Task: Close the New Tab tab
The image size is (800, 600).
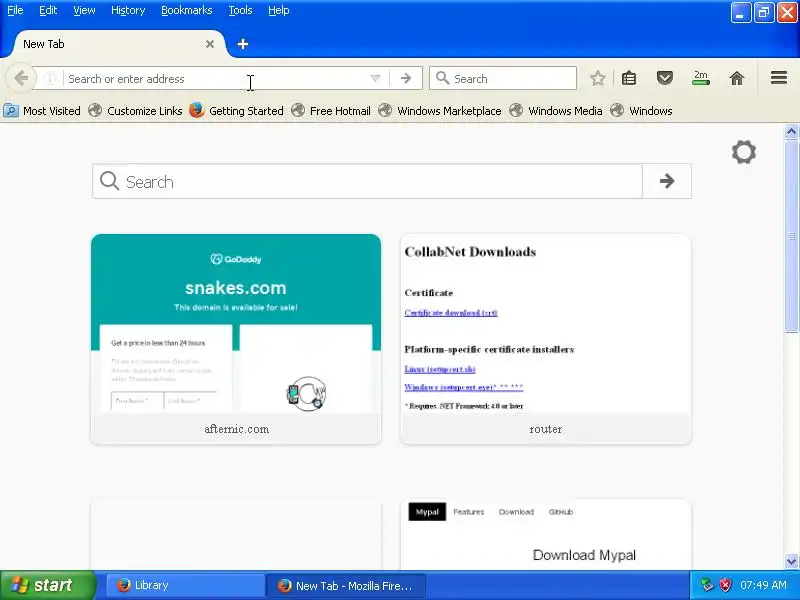Action: click(x=210, y=44)
